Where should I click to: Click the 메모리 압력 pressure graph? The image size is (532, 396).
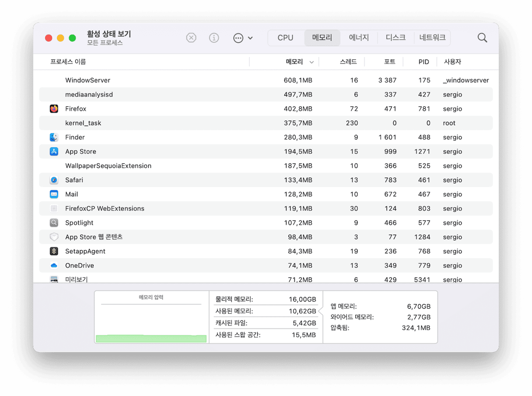coord(151,317)
